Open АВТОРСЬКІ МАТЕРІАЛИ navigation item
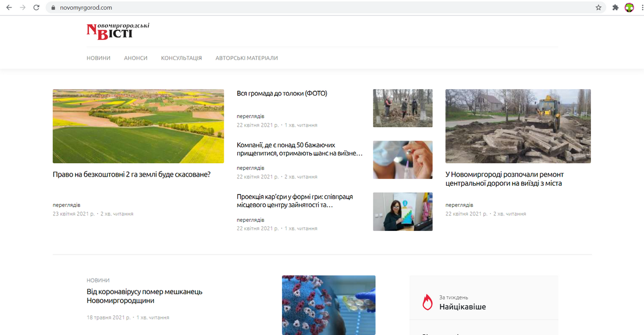Screen dimensions: 644x335 coord(246,58)
